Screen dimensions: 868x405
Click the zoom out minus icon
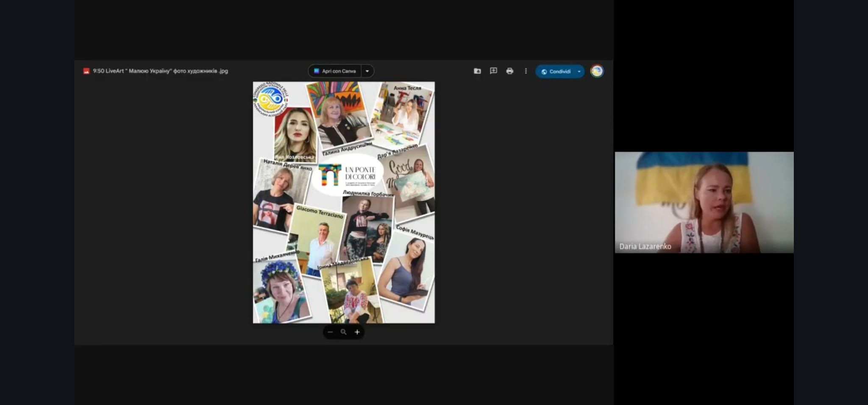[x=330, y=332]
